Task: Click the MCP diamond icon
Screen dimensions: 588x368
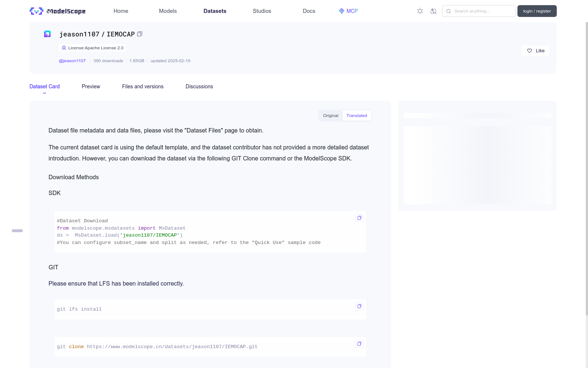Action: 341,11
